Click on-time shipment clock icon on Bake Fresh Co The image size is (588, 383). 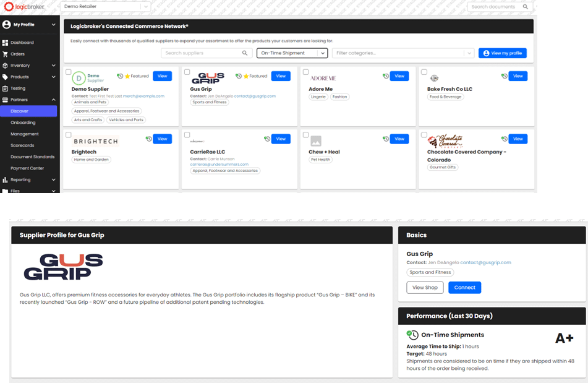coord(505,76)
